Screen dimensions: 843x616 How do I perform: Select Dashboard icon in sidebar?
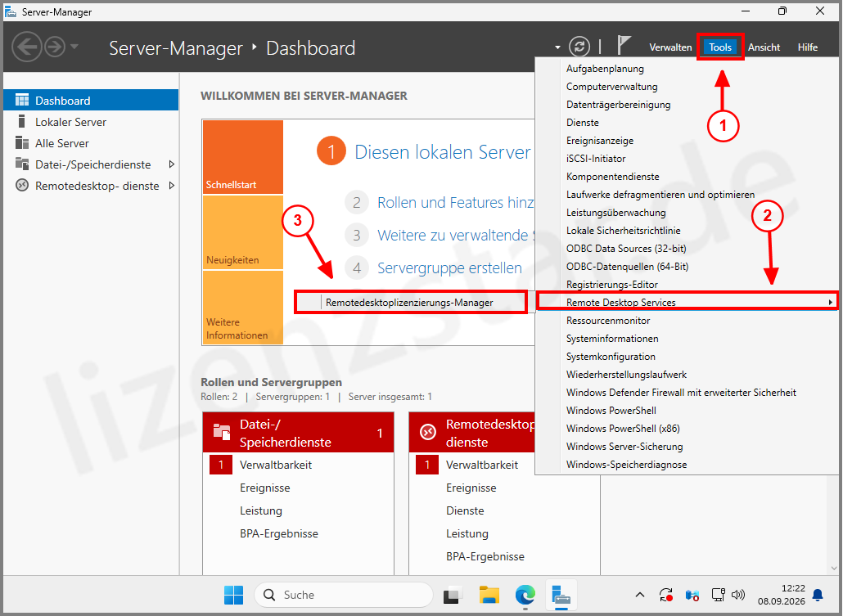[22, 100]
